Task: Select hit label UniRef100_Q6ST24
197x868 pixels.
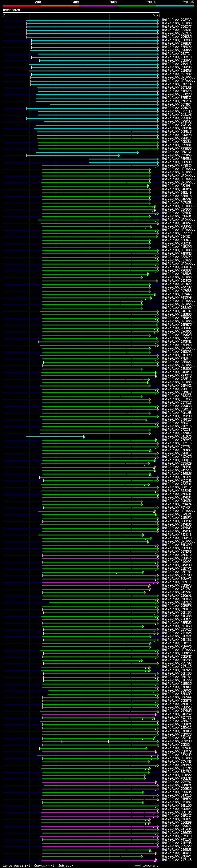Action: click(x=177, y=54)
